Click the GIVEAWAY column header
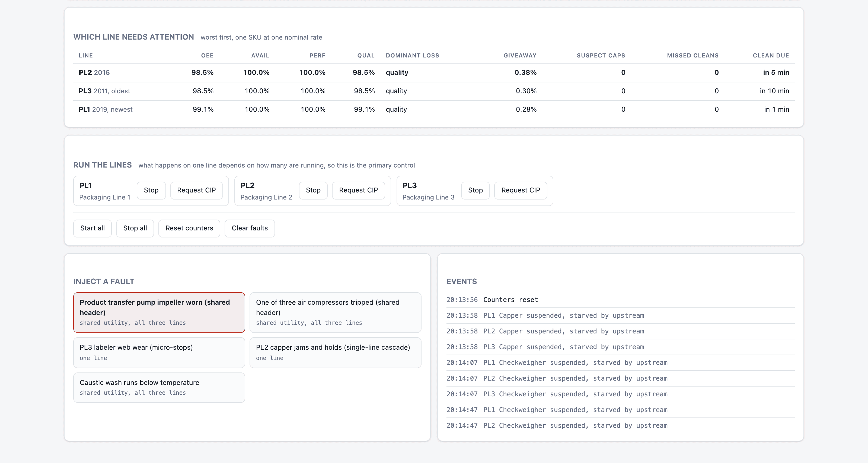 [x=520, y=56]
